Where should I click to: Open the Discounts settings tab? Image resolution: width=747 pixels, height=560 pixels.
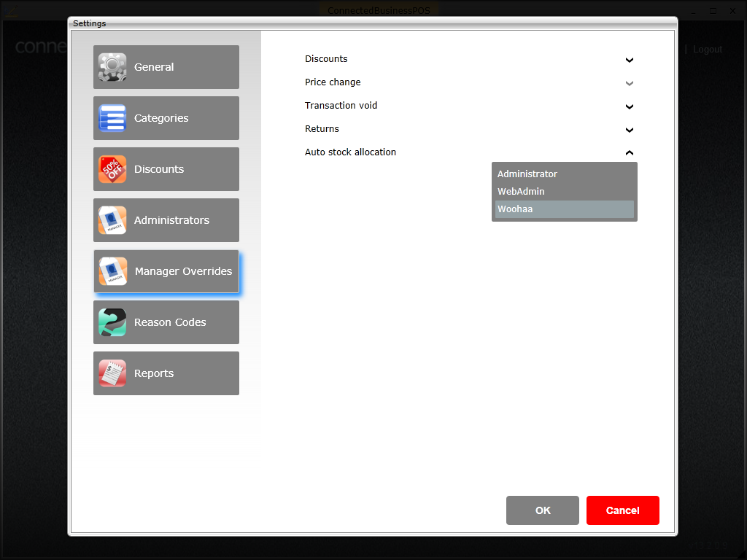pos(166,169)
